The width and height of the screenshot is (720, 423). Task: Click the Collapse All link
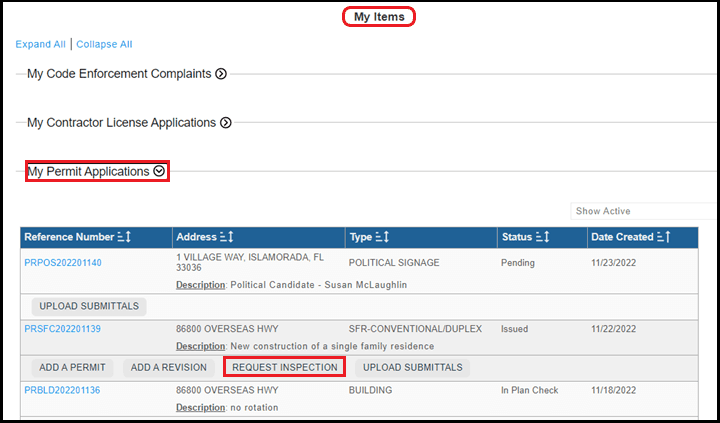(104, 44)
